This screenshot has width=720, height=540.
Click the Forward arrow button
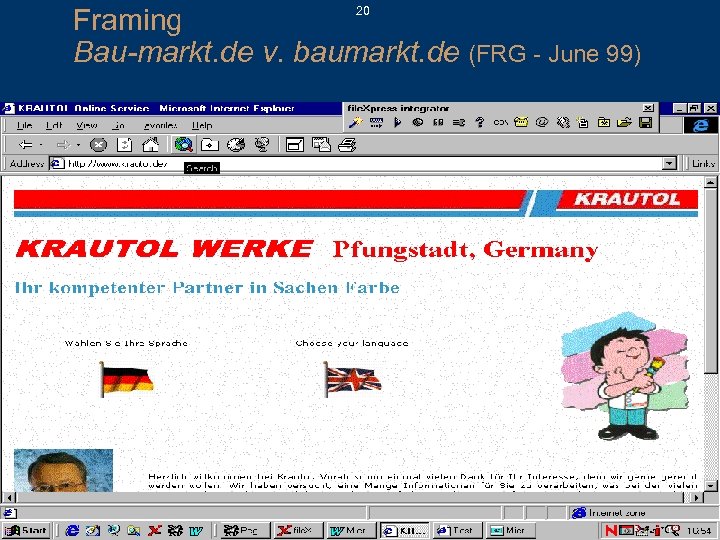tap(63, 145)
